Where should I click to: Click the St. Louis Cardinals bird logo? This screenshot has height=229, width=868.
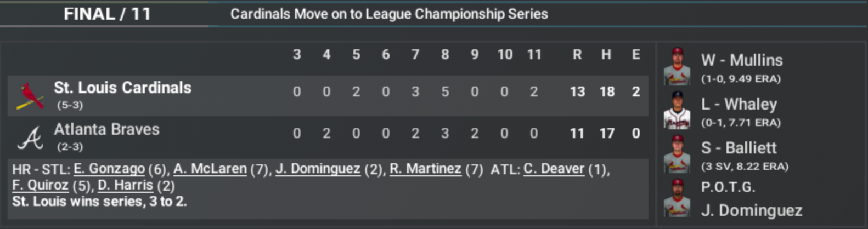pos(29,96)
